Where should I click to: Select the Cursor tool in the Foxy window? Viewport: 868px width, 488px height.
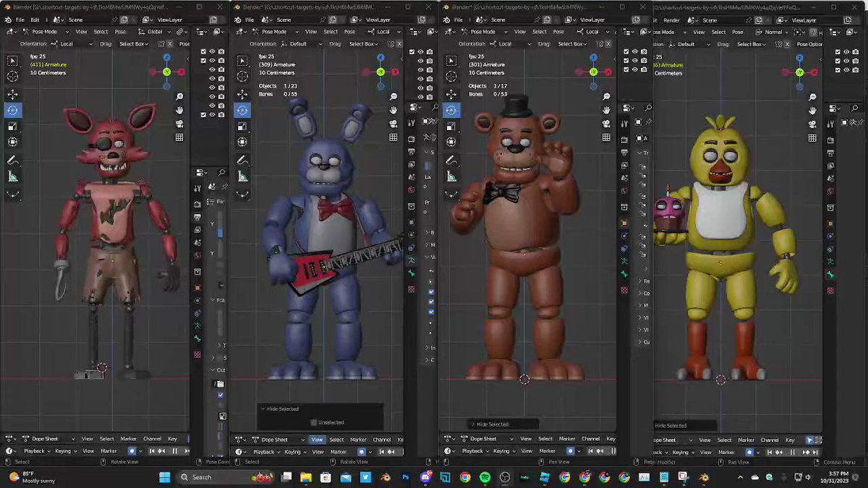tap(13, 77)
